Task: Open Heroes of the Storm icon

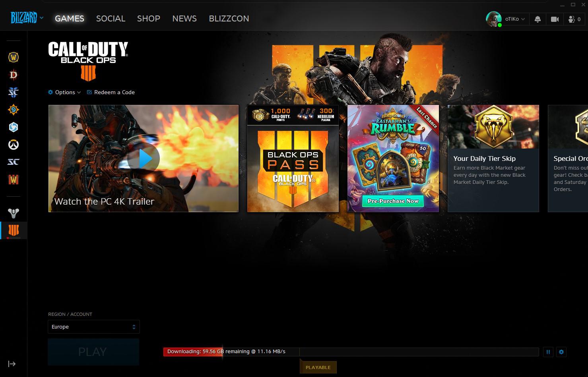Action: point(14,127)
